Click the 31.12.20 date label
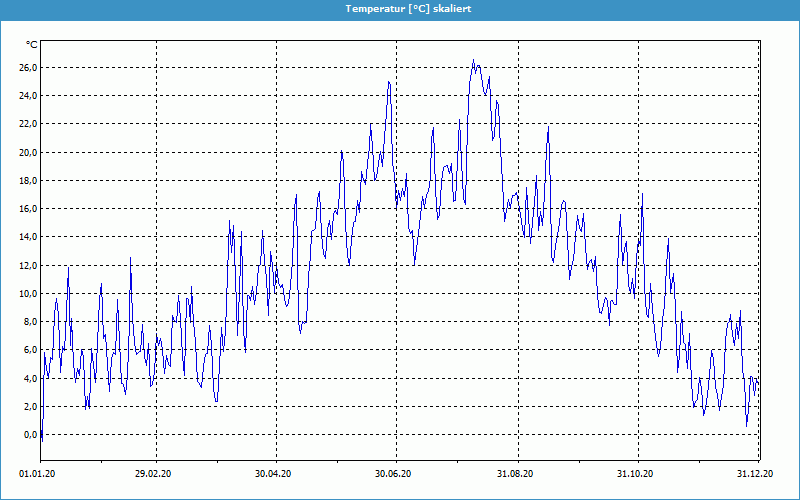This screenshot has height=500, width=800. [x=755, y=474]
